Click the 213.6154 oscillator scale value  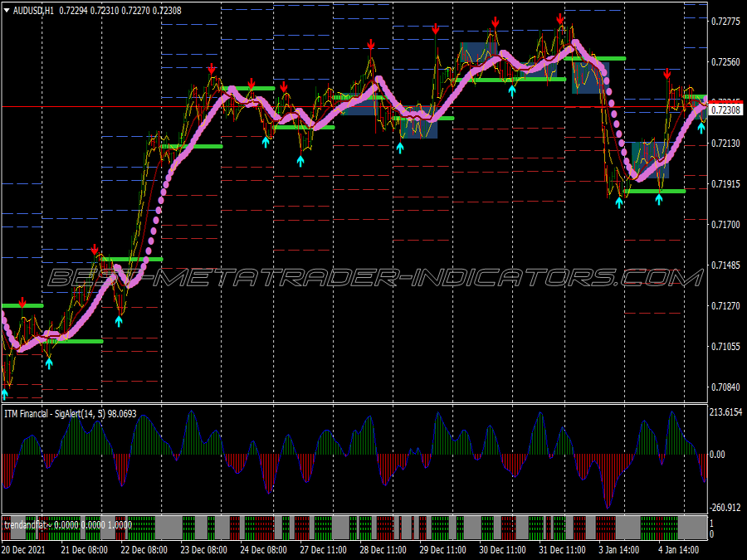click(725, 412)
